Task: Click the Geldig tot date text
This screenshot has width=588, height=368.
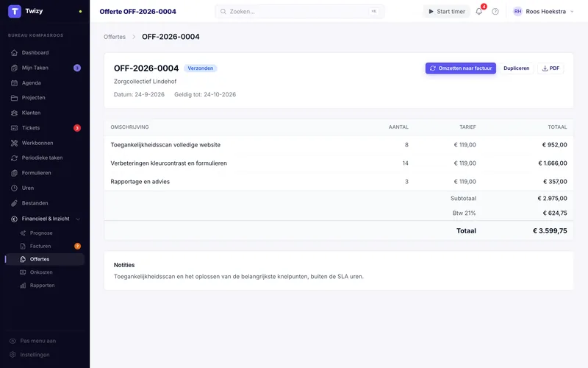Action: point(205,95)
